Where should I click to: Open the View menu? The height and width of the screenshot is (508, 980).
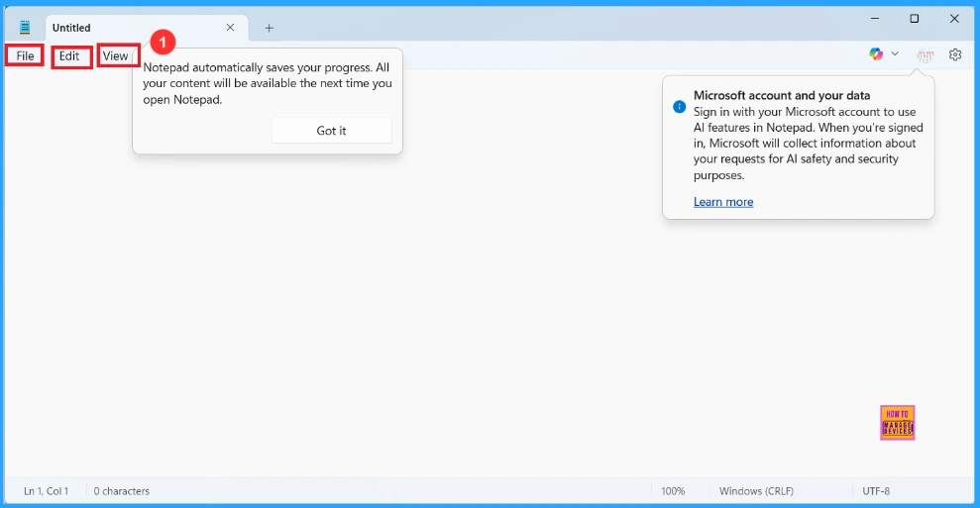[x=116, y=55]
